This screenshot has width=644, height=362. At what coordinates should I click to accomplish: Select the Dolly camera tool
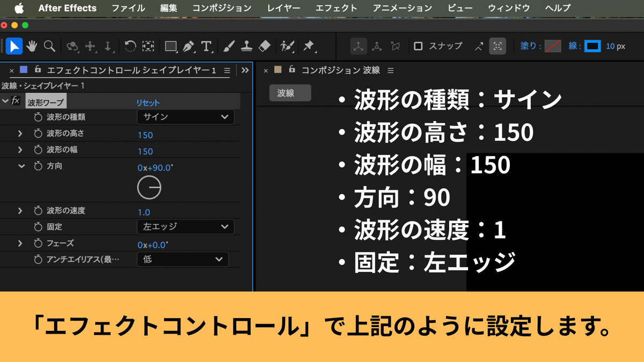click(108, 47)
